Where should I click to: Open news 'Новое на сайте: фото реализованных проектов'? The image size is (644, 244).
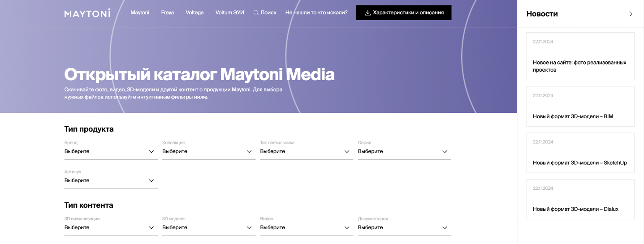click(x=580, y=56)
